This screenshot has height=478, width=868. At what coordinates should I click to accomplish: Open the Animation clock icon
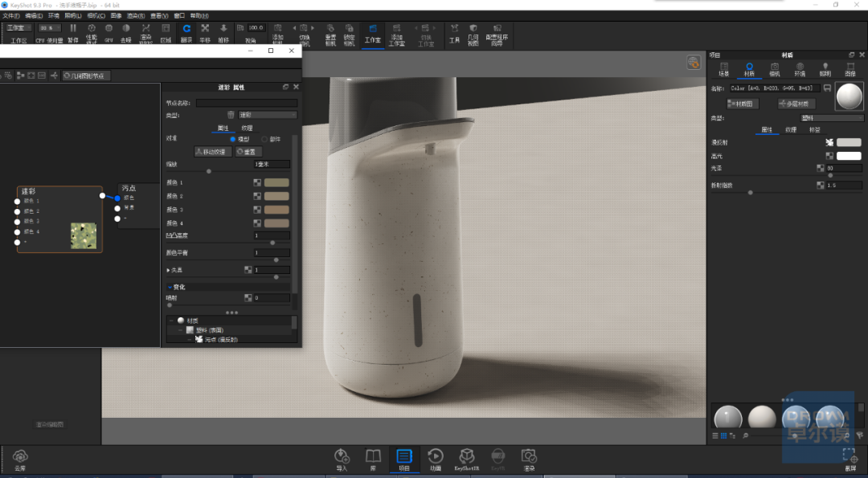pos(436,460)
